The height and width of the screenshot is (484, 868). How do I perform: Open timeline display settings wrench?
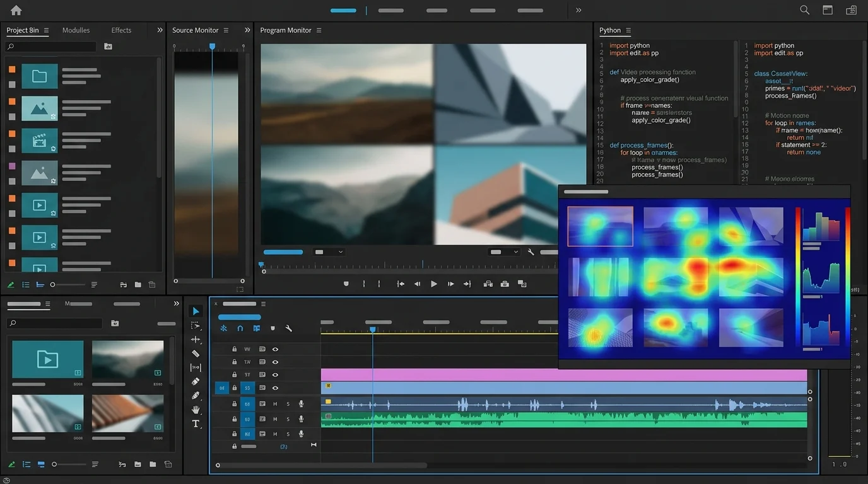[x=289, y=328]
